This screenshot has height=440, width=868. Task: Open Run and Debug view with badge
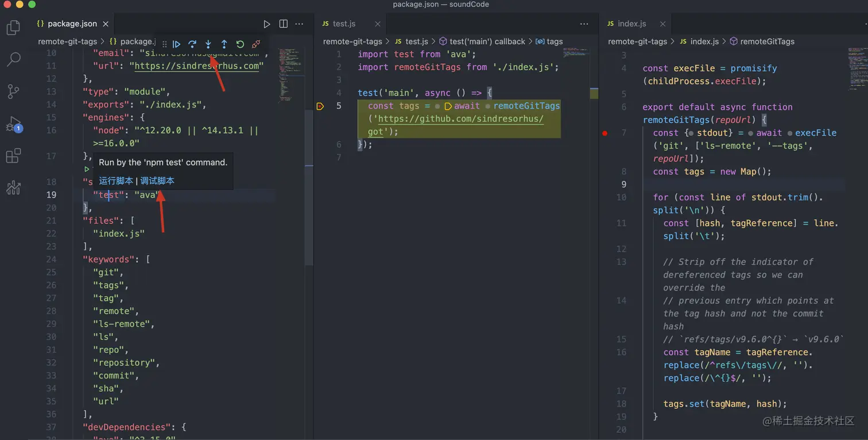point(13,124)
